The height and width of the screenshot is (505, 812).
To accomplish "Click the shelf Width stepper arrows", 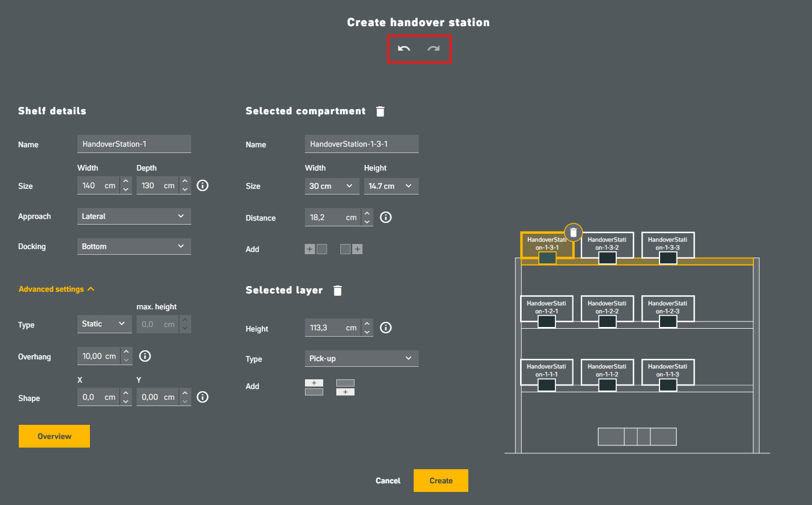I will click(x=126, y=185).
